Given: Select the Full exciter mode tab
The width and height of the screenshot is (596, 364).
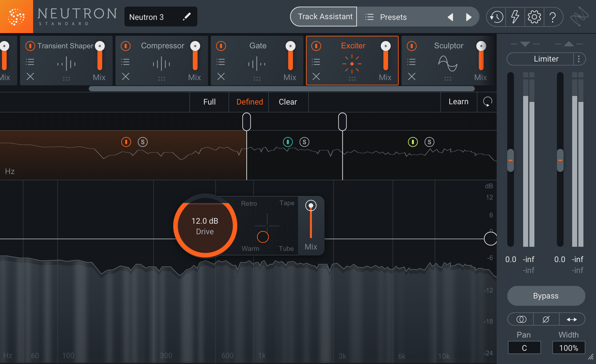Looking at the screenshot, I should point(209,102).
